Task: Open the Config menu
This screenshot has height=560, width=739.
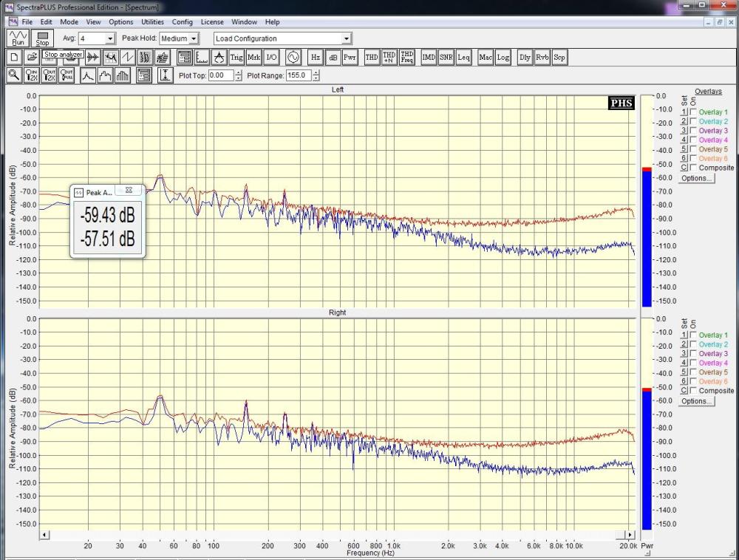Action: pyautogui.click(x=182, y=22)
